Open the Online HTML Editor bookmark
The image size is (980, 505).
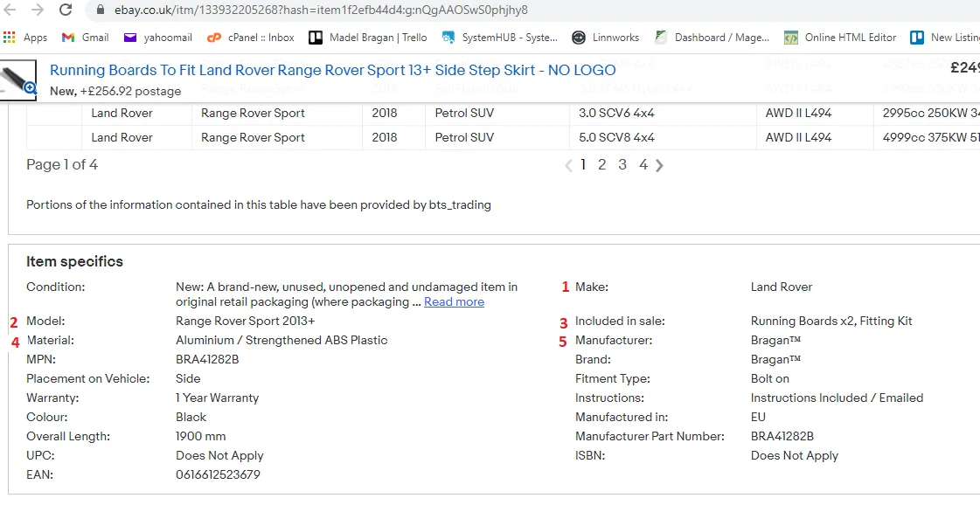click(841, 38)
